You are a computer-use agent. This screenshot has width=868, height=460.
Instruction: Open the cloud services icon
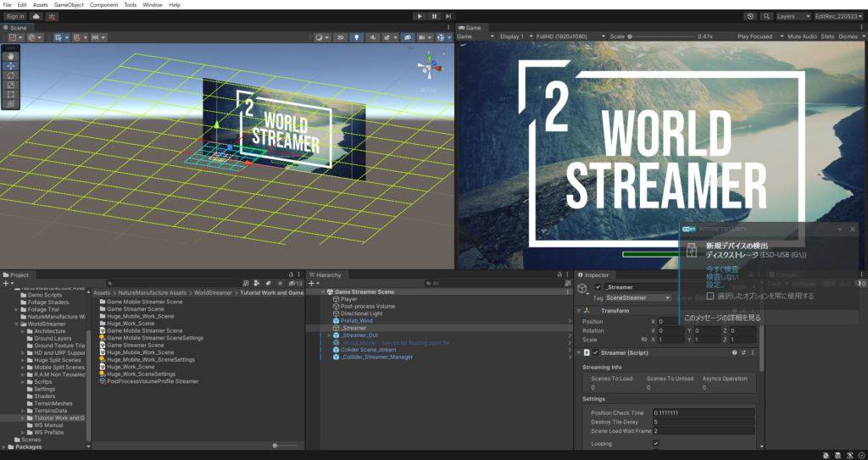pyautogui.click(x=36, y=16)
